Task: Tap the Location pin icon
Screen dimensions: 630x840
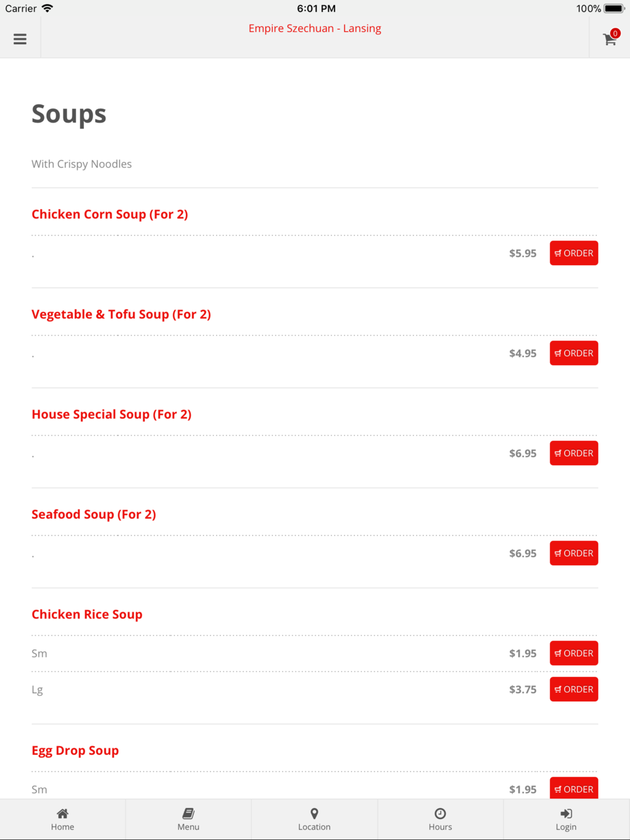Action: click(314, 814)
